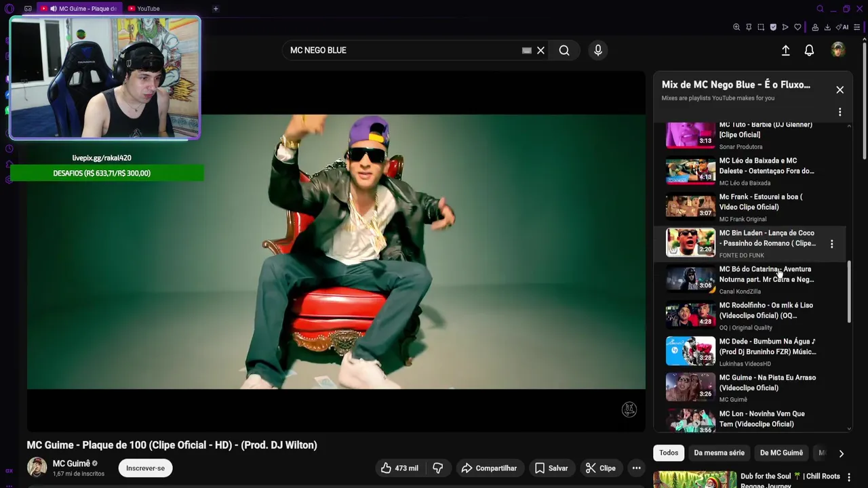Open a new browser tab with plus
Image resolution: width=868 pixels, height=488 pixels.
[x=216, y=9]
